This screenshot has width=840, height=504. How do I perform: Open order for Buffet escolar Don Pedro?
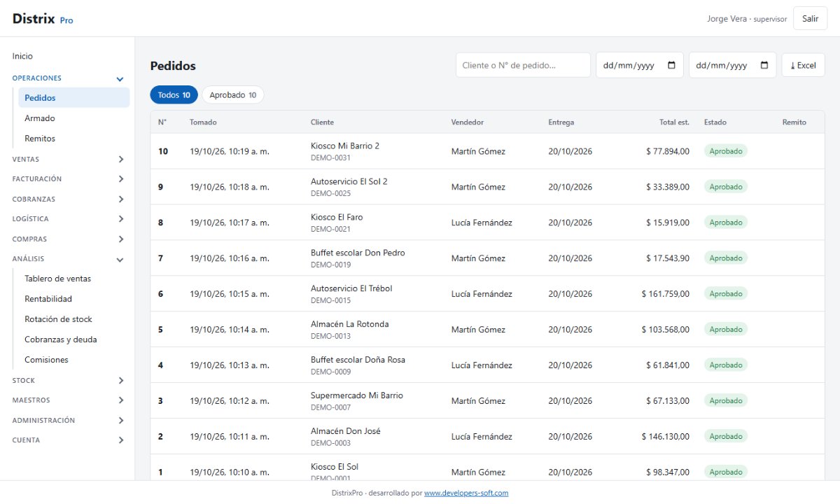point(487,258)
